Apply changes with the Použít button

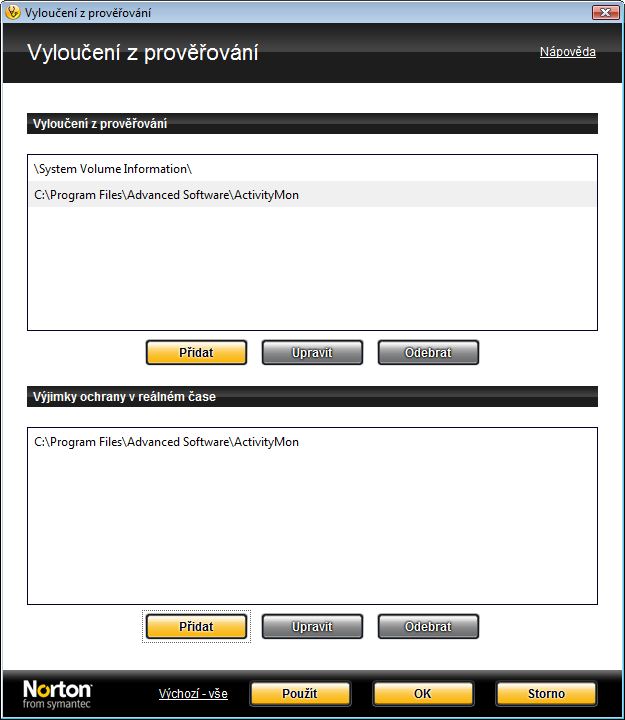tap(300, 694)
